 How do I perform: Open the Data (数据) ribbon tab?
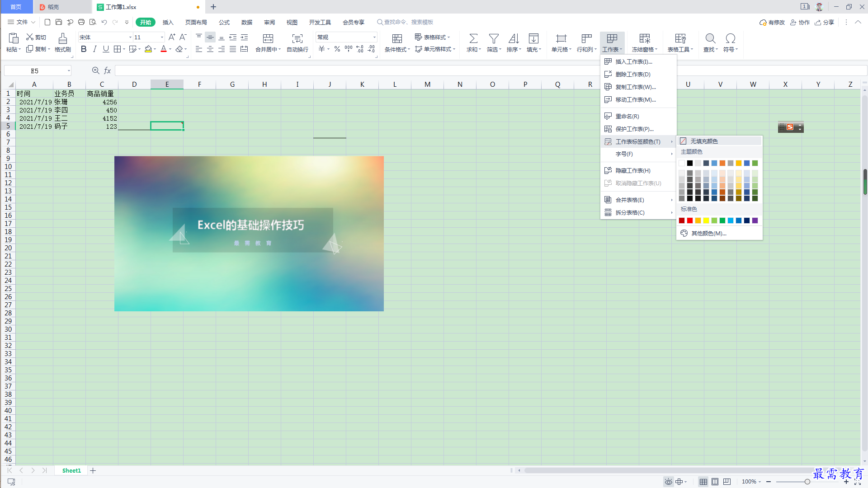tap(247, 22)
